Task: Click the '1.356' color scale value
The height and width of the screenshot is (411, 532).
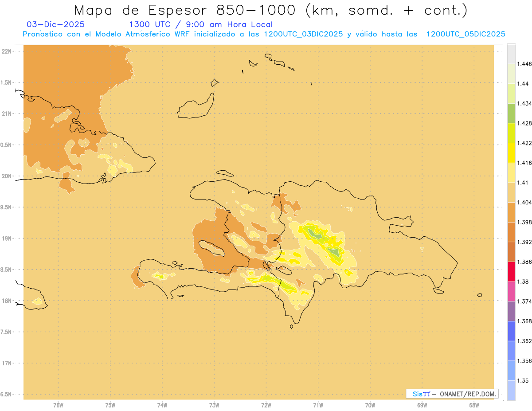Action: click(x=524, y=361)
